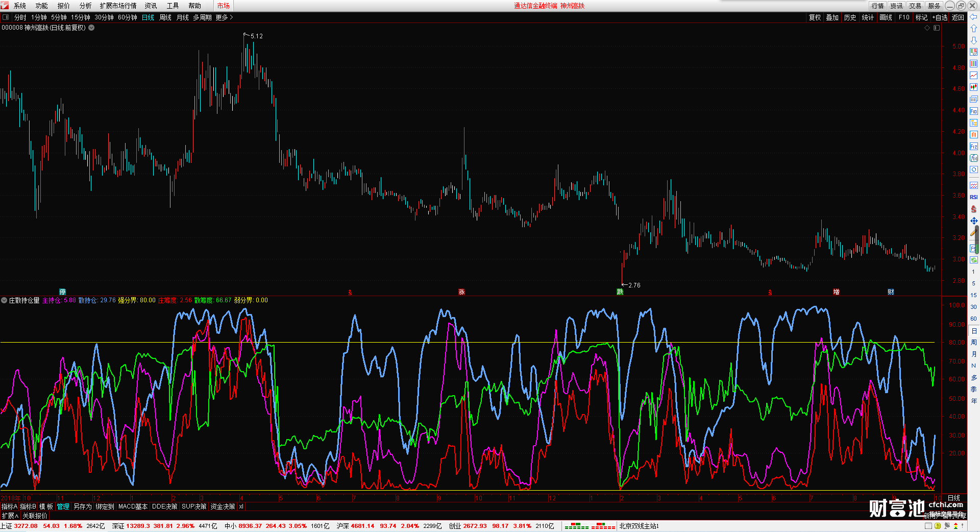Image resolution: width=980 pixels, height=532 pixels.
Task: Click the list sheet icon in status bar
Action: tap(929, 526)
